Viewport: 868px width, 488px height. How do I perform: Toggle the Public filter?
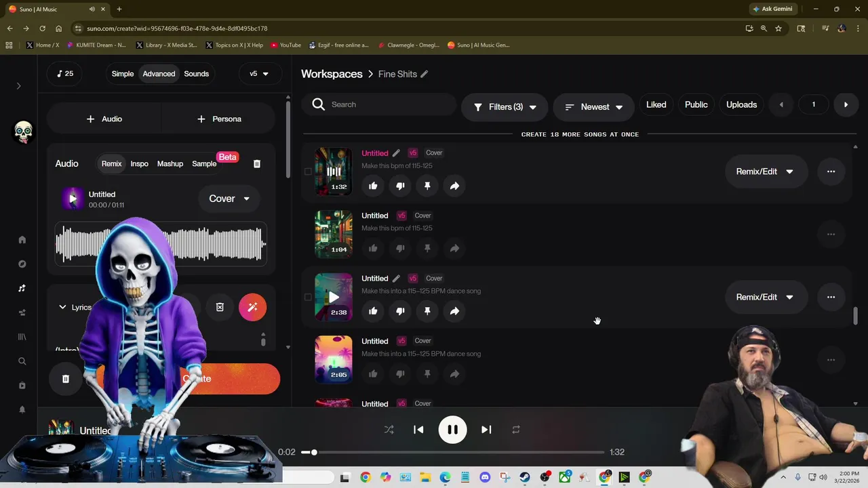(696, 105)
